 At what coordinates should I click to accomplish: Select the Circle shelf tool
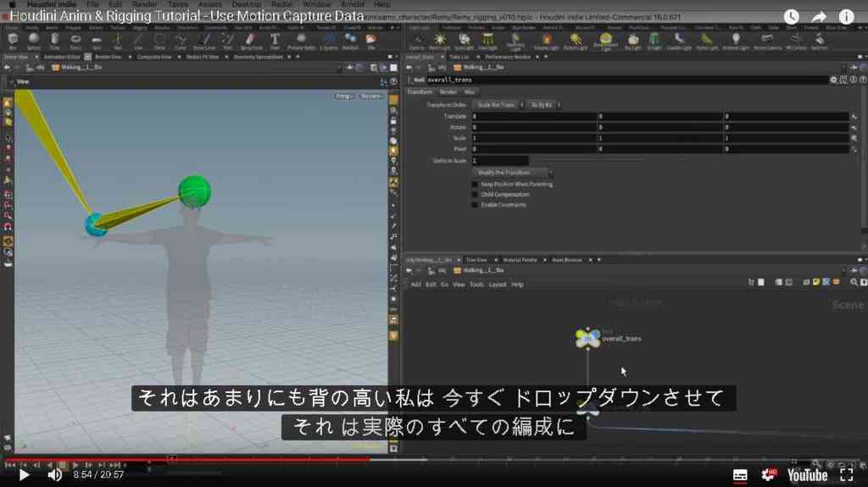159,41
